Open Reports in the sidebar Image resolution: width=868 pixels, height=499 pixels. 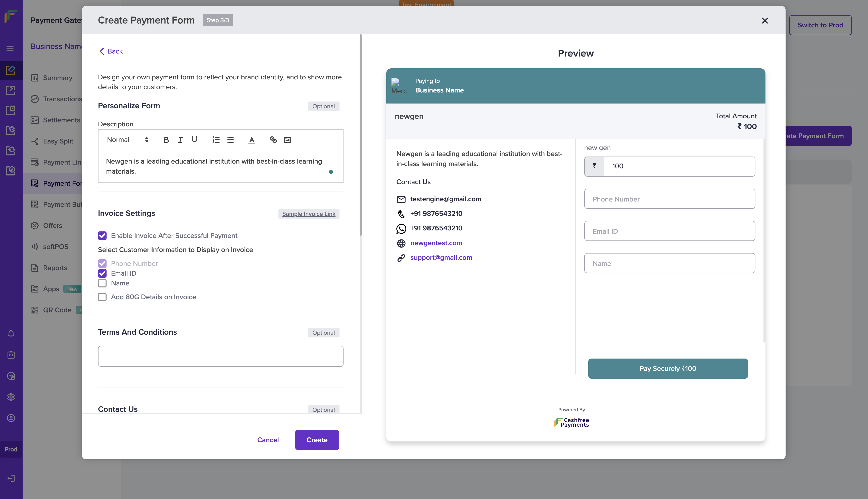point(55,268)
